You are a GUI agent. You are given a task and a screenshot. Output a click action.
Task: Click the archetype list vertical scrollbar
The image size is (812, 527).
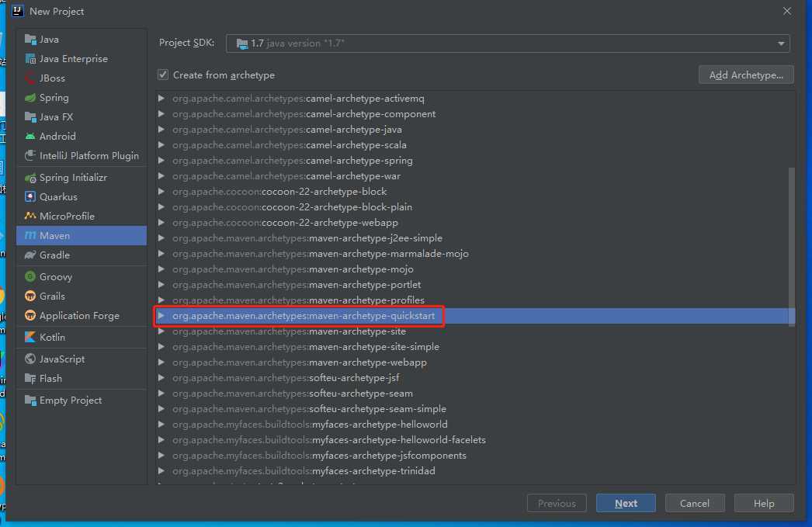tap(791, 246)
